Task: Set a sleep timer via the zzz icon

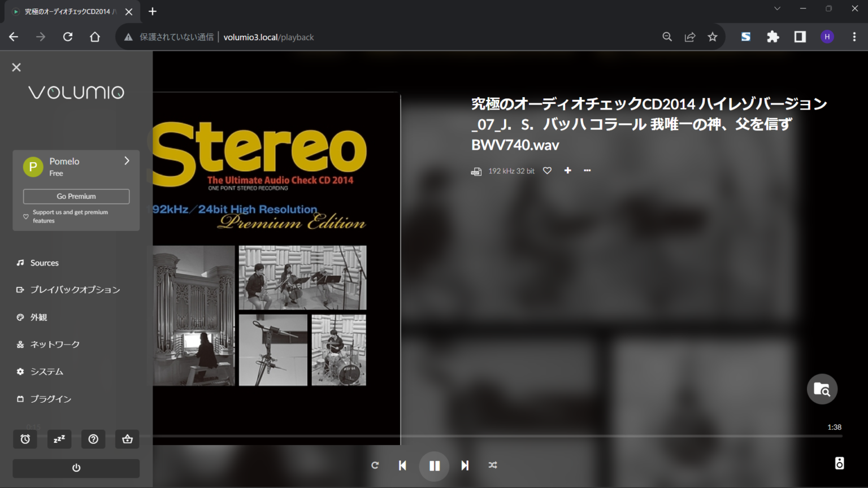Action: point(59,439)
